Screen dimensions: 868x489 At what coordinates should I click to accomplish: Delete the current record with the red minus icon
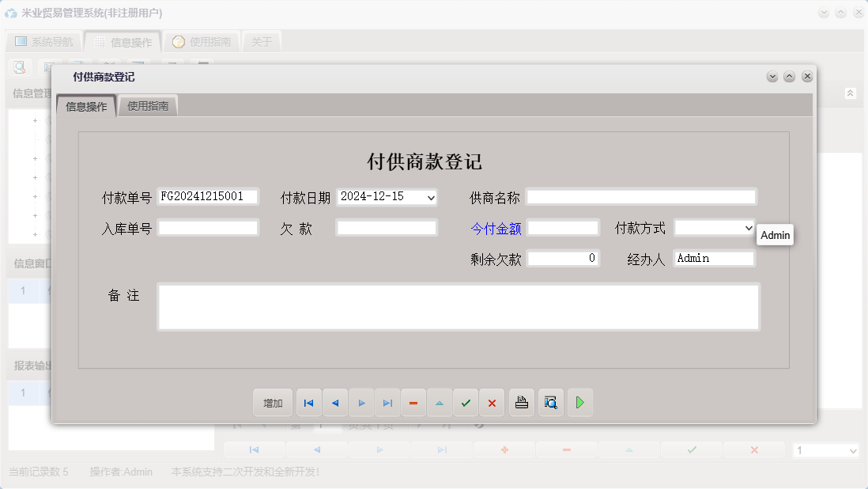click(x=413, y=403)
